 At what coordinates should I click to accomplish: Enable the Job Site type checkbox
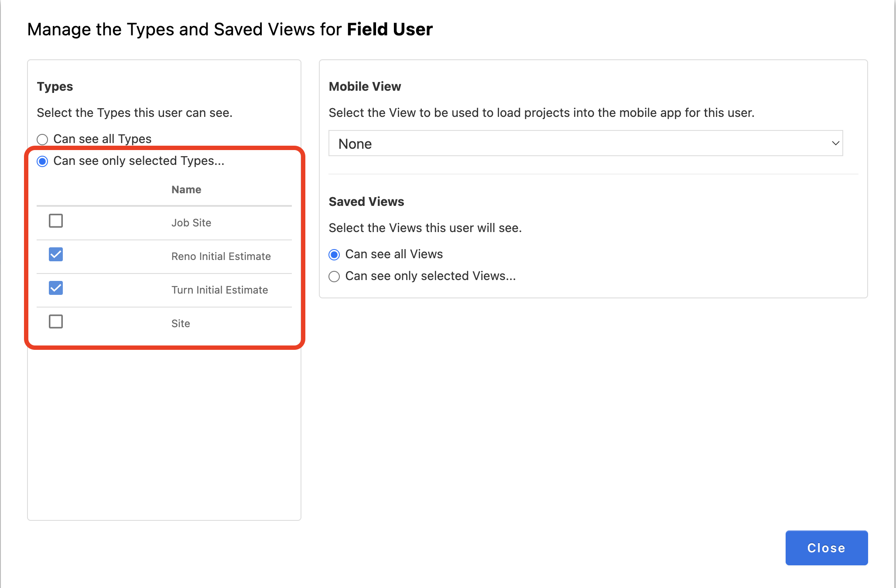pos(56,221)
